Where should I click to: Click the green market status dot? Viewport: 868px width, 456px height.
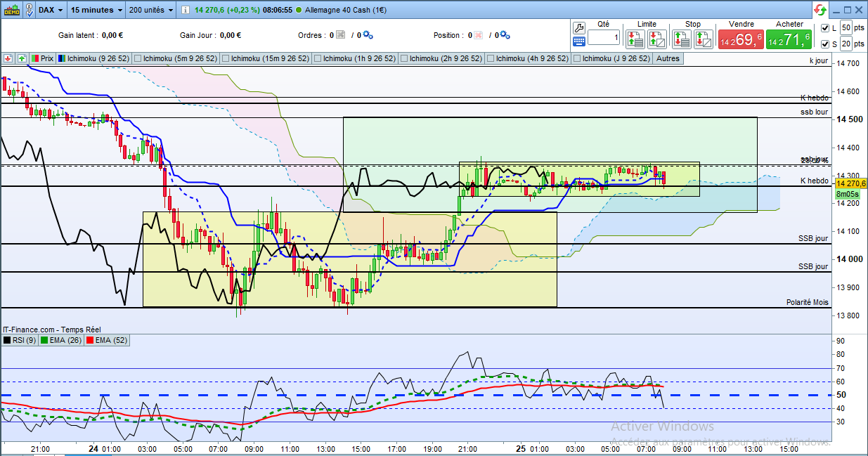(300, 11)
